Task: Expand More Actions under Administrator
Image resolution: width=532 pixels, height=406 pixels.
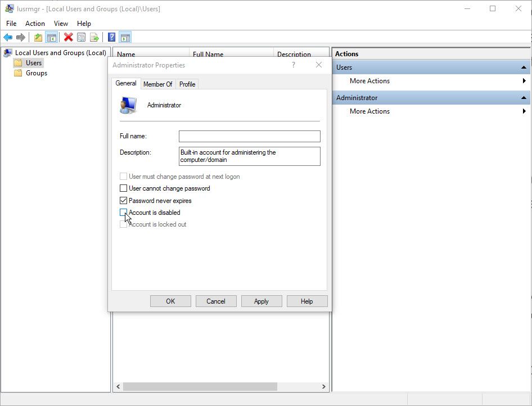Action: [369, 111]
